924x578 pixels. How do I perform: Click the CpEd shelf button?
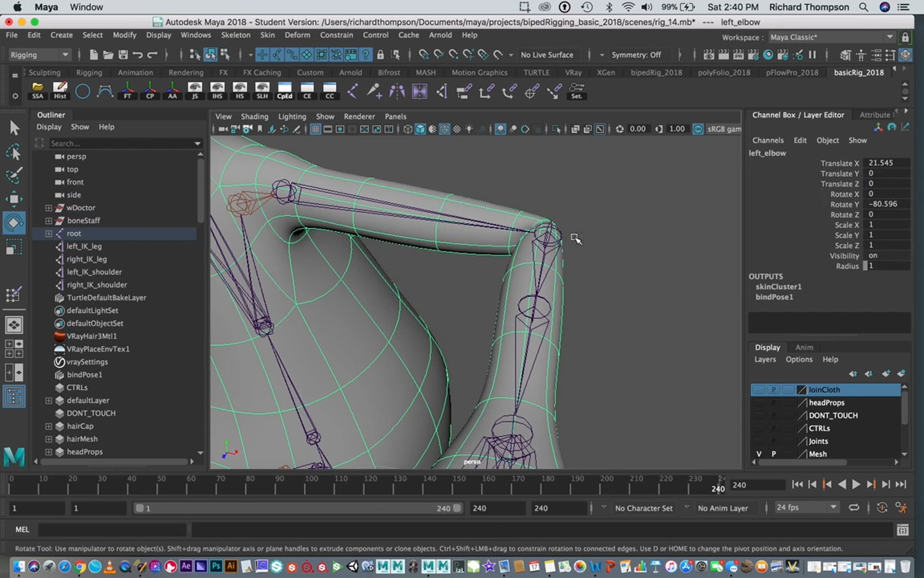tap(285, 91)
